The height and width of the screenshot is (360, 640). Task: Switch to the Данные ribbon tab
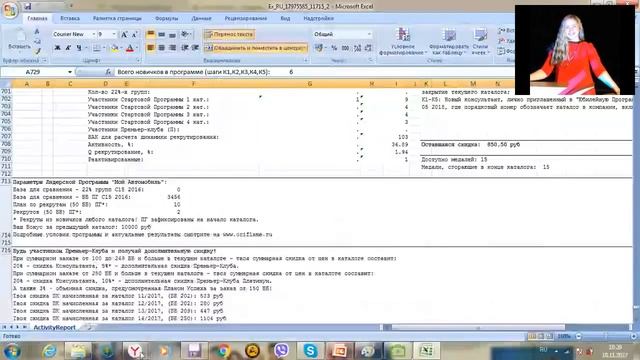[x=202, y=18]
